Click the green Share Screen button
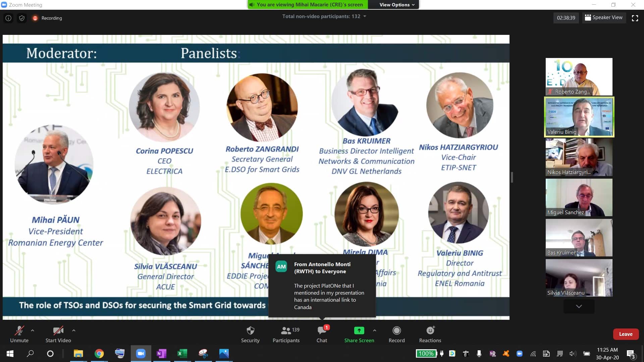Screen dimensions: 644x362 coord(359,334)
